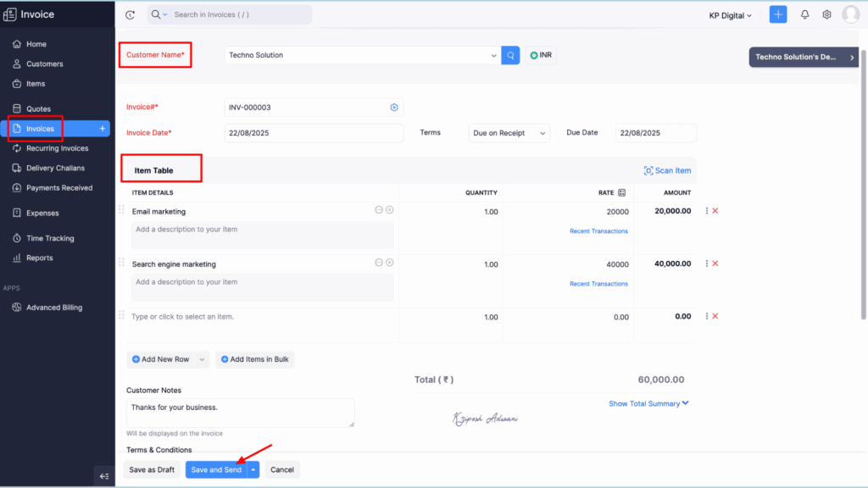Click the refresh icon in the top bar
The height and width of the screenshot is (488, 868).
(x=130, y=14)
